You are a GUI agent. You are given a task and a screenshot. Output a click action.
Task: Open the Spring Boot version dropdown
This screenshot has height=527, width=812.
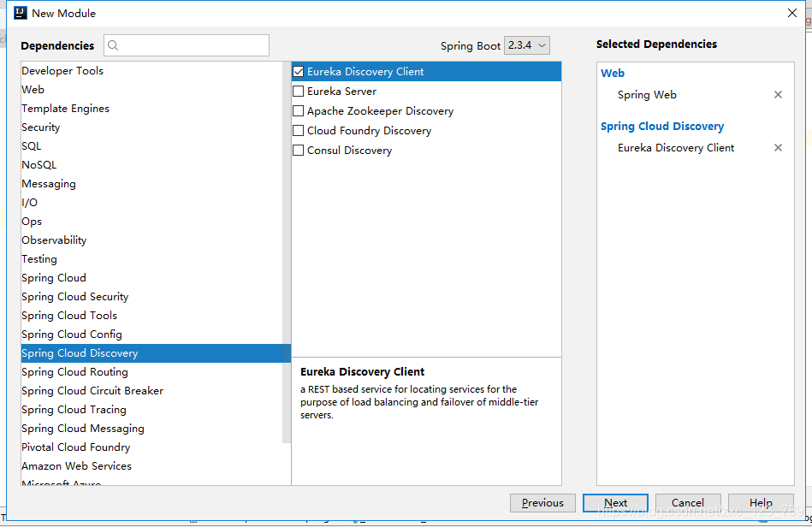point(527,45)
